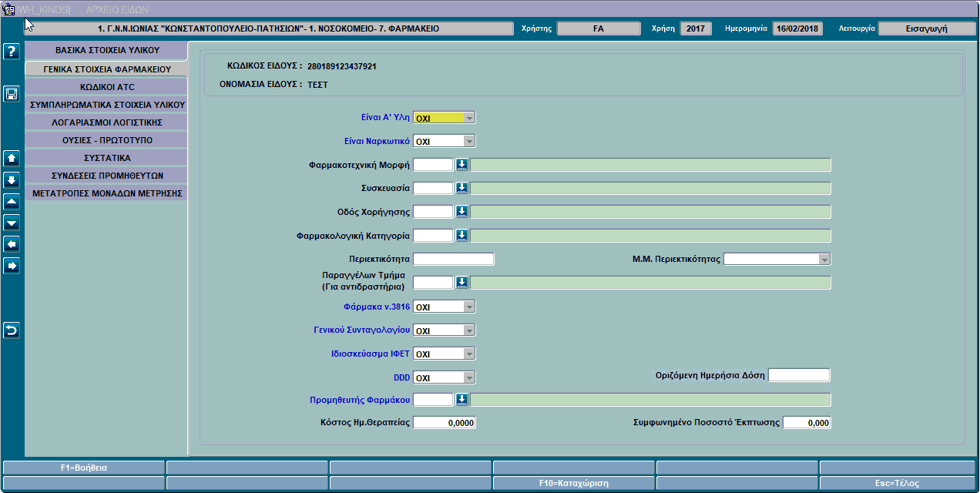This screenshot has width=980, height=493.
Task: Click the Κόστος Ημ.Θεραπείας field
Action: pyautogui.click(x=445, y=423)
